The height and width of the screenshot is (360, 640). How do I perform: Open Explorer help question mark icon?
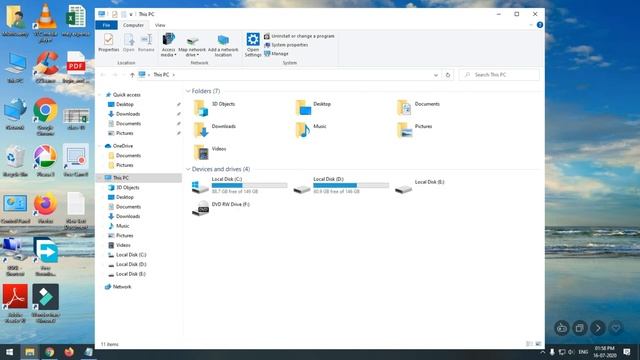click(x=540, y=25)
